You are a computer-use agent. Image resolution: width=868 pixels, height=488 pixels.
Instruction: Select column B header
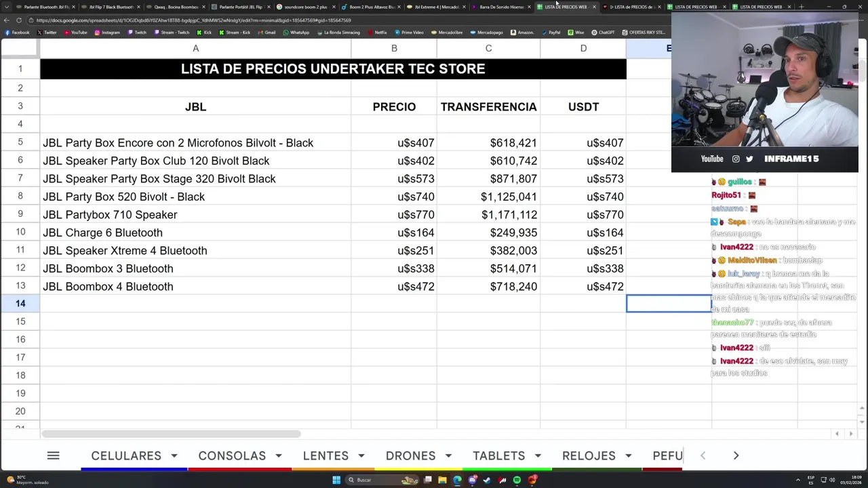(394, 48)
